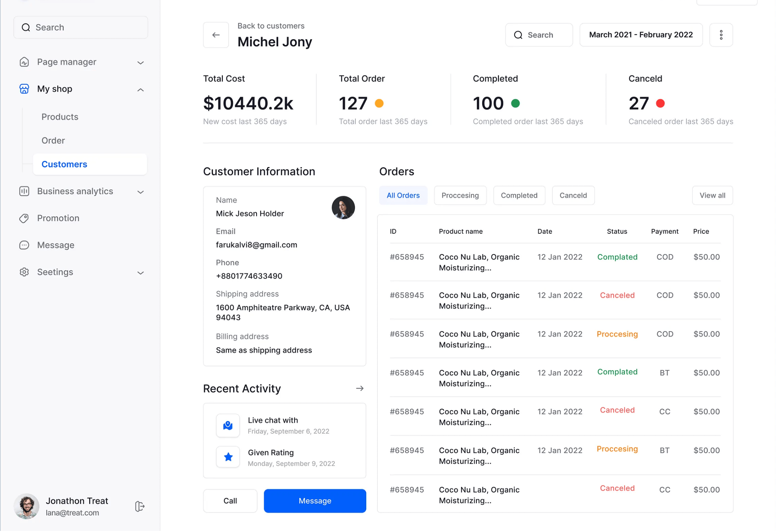Image resolution: width=776 pixels, height=532 pixels.
Task: Click the $10440.2k total cost value
Action: pos(248,104)
